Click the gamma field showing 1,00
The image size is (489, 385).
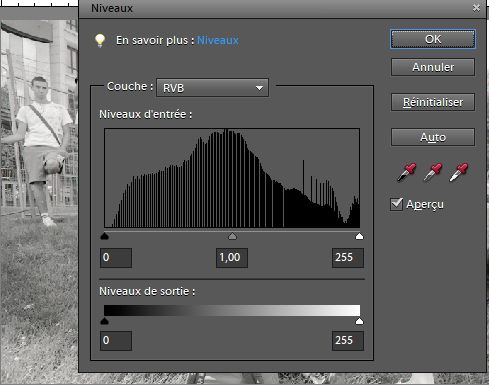[232, 258]
